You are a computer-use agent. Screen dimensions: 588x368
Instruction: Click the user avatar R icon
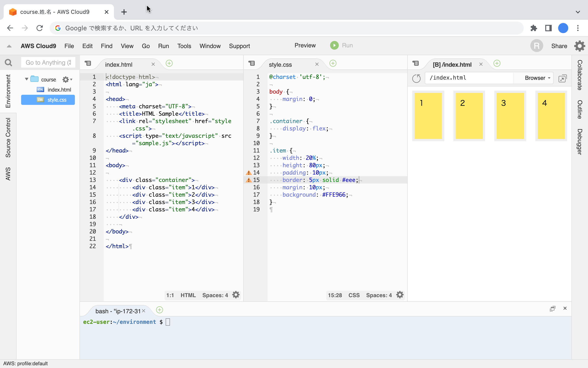[537, 46]
